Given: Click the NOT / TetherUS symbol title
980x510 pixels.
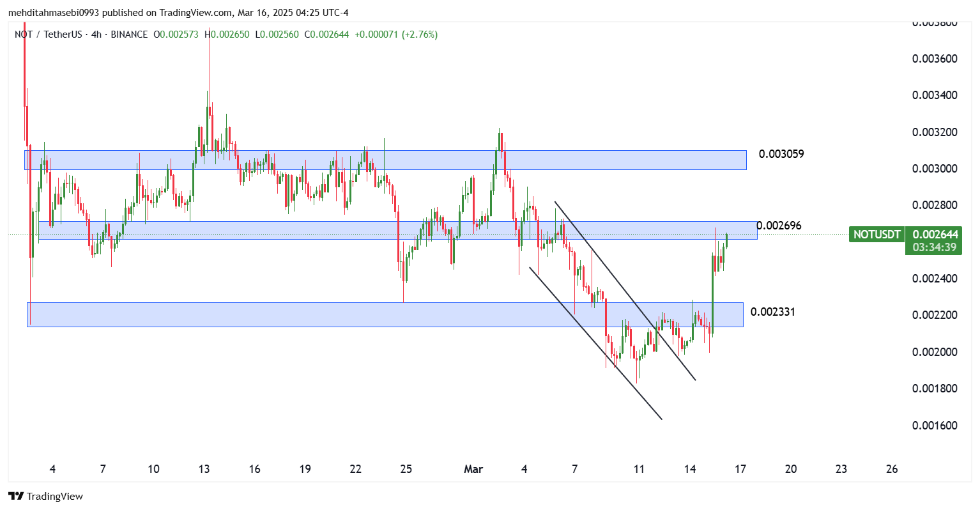Looking at the screenshot, I should [49, 35].
